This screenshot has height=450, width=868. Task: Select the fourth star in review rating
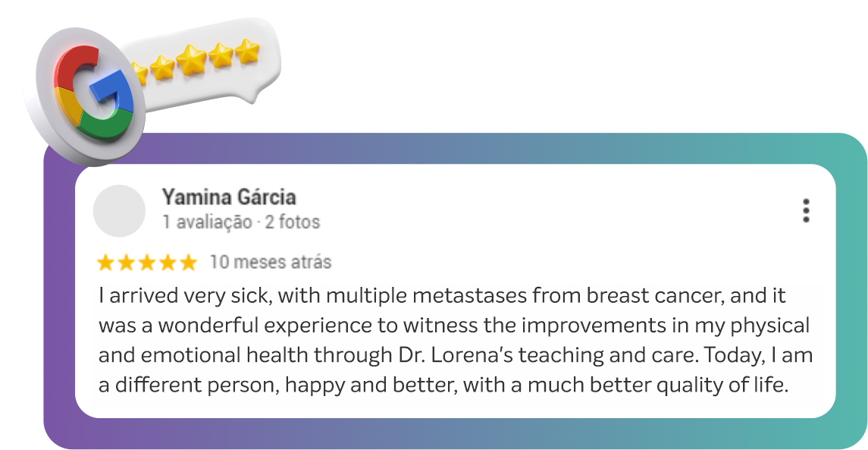(x=168, y=262)
